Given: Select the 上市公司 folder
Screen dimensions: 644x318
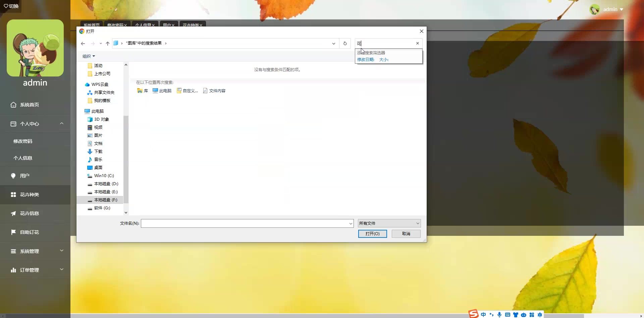Looking at the screenshot, I should 99,74.
